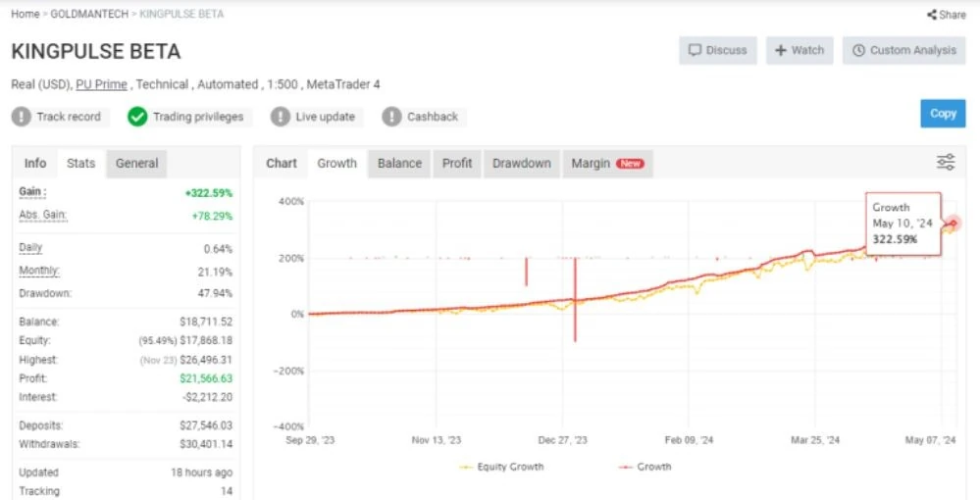
Task: Toggle Equity Growth legend series
Action: [x=501, y=467]
